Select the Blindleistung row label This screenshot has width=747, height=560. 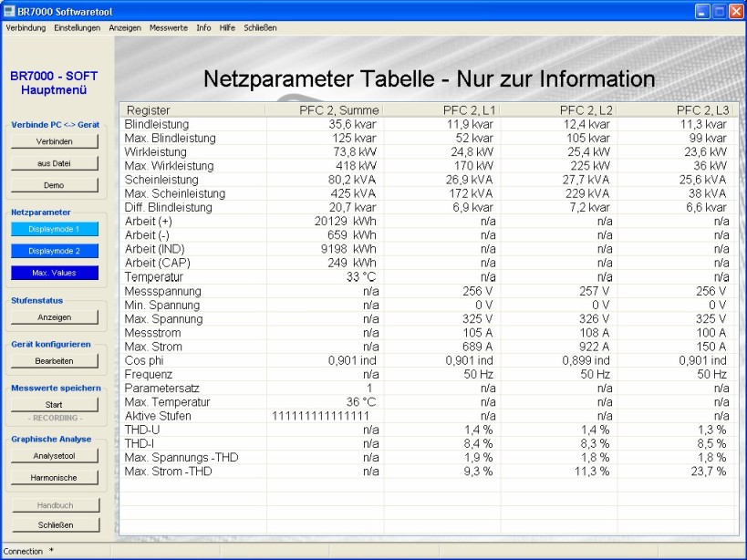[x=157, y=124]
